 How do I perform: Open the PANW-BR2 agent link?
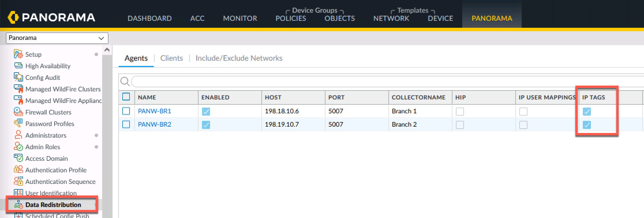coord(154,124)
